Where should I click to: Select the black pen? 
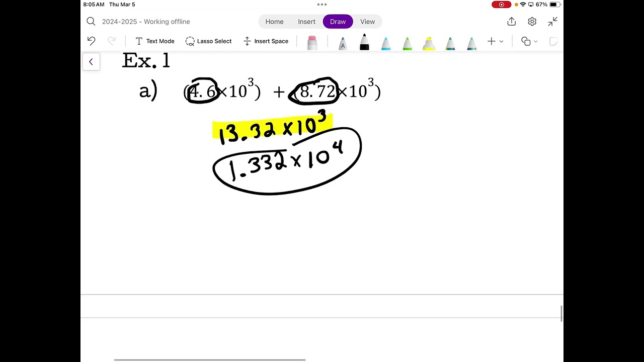(x=364, y=42)
